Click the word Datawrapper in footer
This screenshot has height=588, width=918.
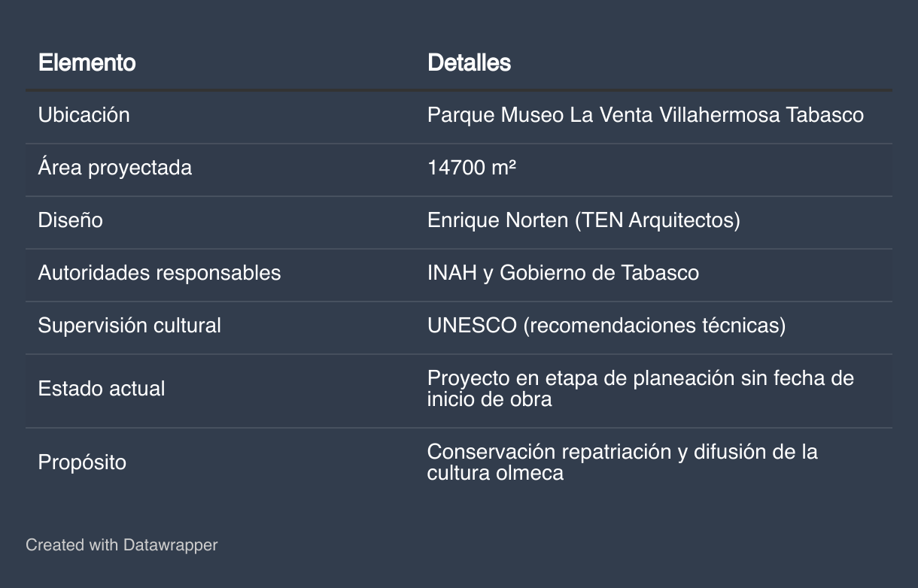pos(171,545)
